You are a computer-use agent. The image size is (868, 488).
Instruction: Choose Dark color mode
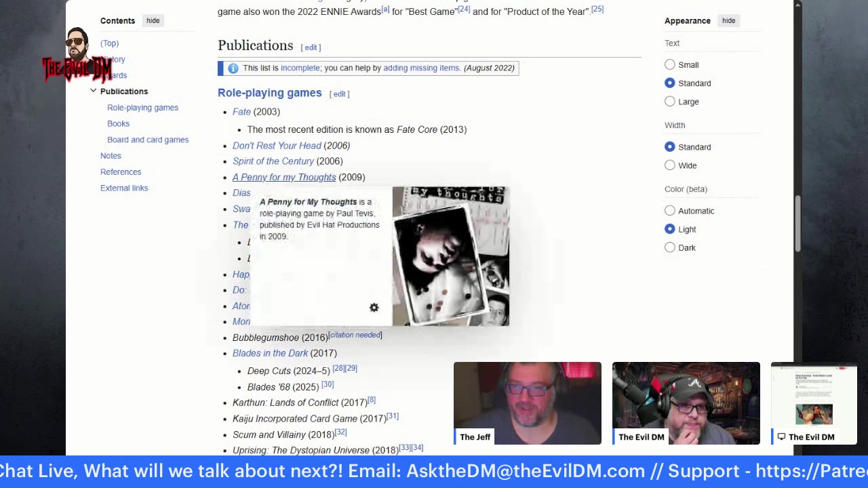coord(670,247)
